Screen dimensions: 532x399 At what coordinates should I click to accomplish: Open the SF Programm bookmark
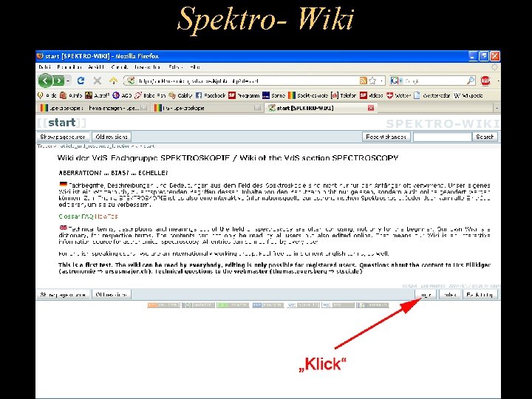[x=244, y=95]
